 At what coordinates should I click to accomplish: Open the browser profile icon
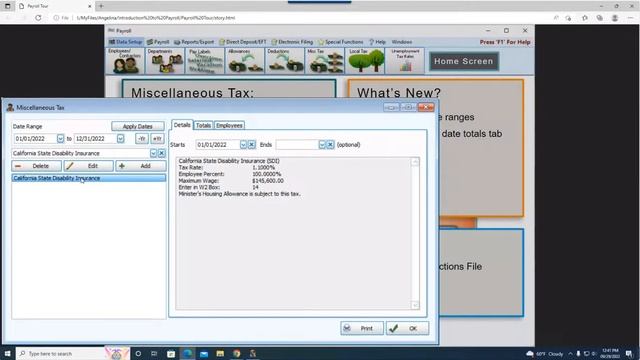[615, 18]
